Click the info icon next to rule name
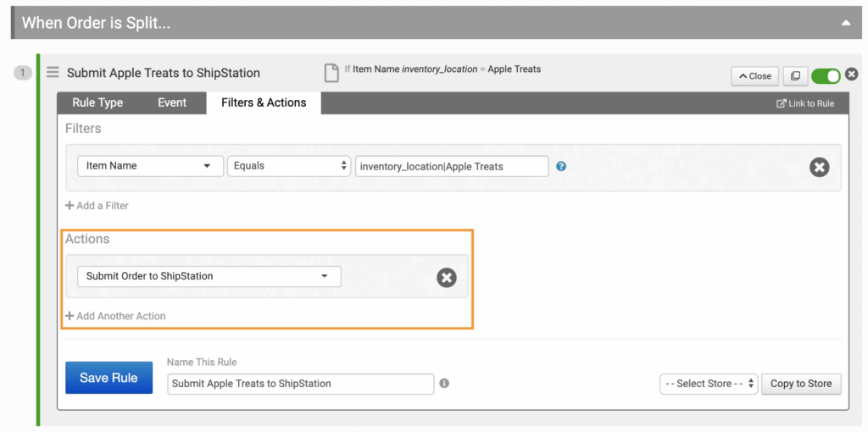The height and width of the screenshot is (432, 868). click(444, 384)
